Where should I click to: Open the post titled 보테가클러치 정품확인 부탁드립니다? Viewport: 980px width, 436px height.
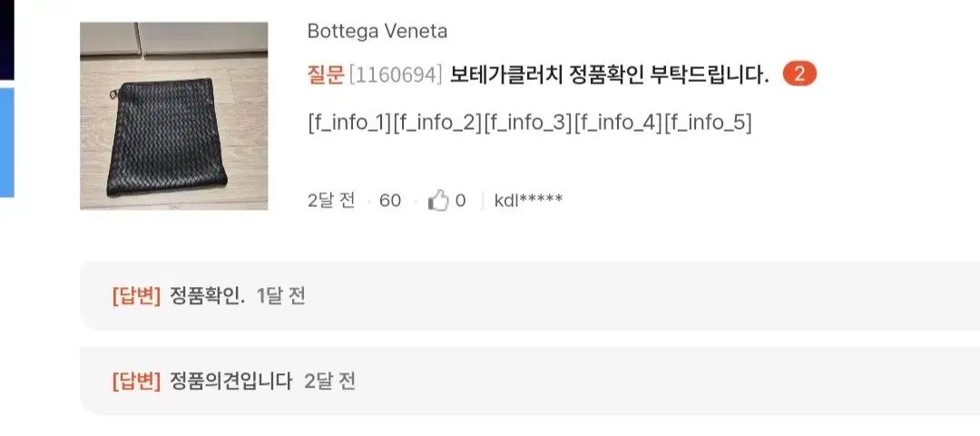610,75
